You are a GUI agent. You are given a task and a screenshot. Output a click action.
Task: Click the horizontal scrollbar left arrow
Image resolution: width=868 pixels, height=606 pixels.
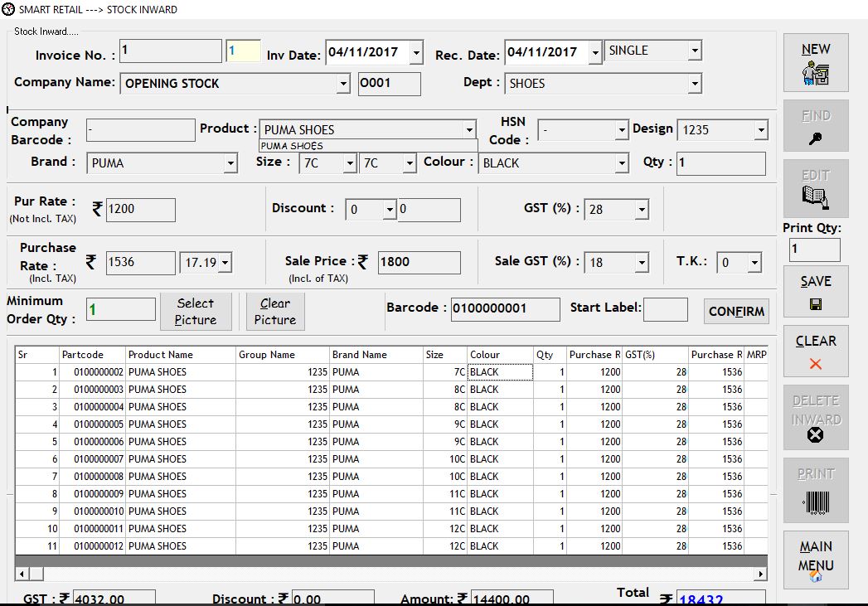pyautogui.click(x=22, y=574)
